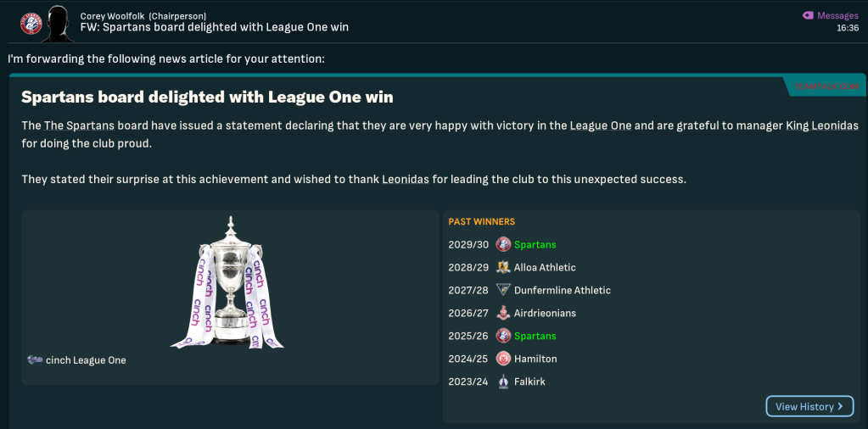Open Spartans from the 2025/26 winners row

535,337
